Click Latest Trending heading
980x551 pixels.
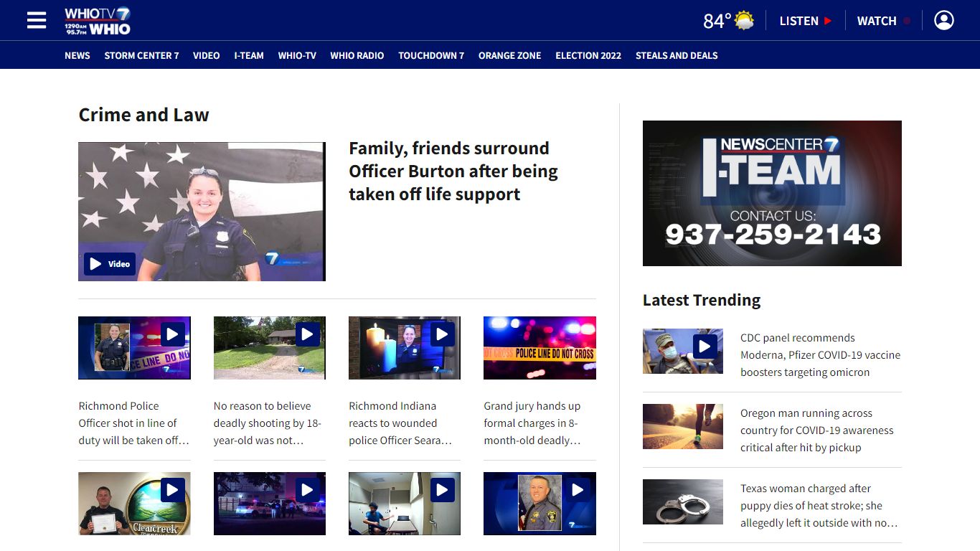(x=702, y=300)
